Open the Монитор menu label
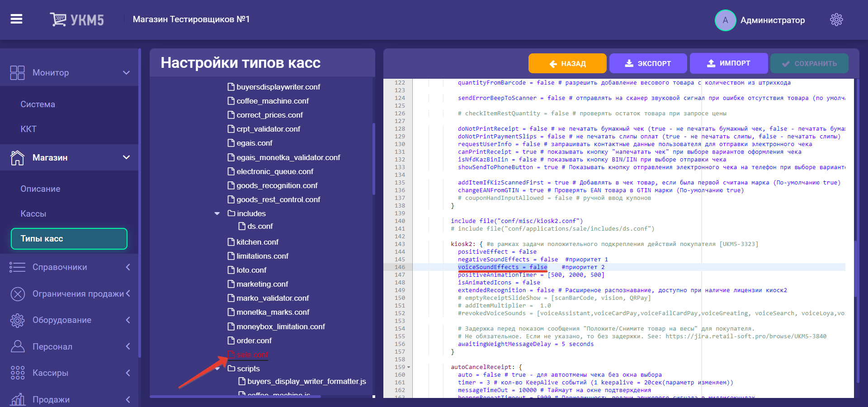Image resolution: width=868 pixels, height=407 pixels. (x=51, y=72)
